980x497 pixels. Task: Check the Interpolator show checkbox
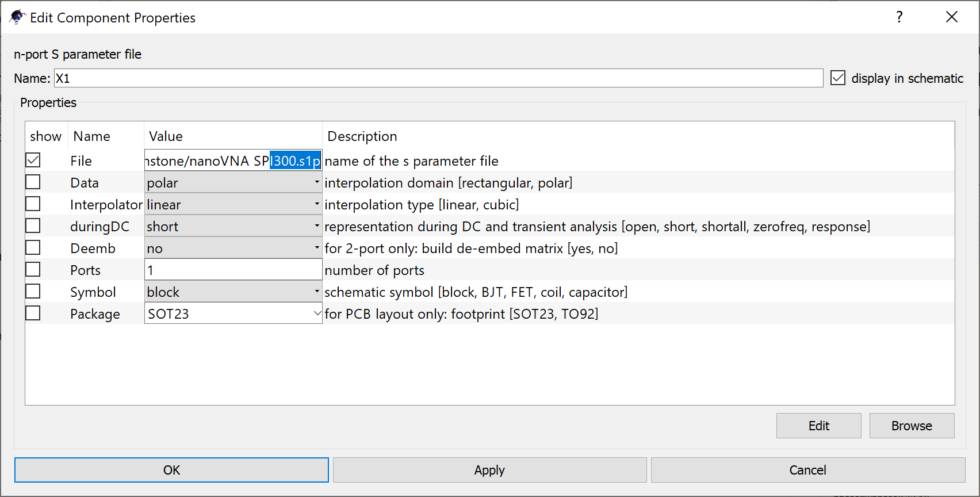33,204
